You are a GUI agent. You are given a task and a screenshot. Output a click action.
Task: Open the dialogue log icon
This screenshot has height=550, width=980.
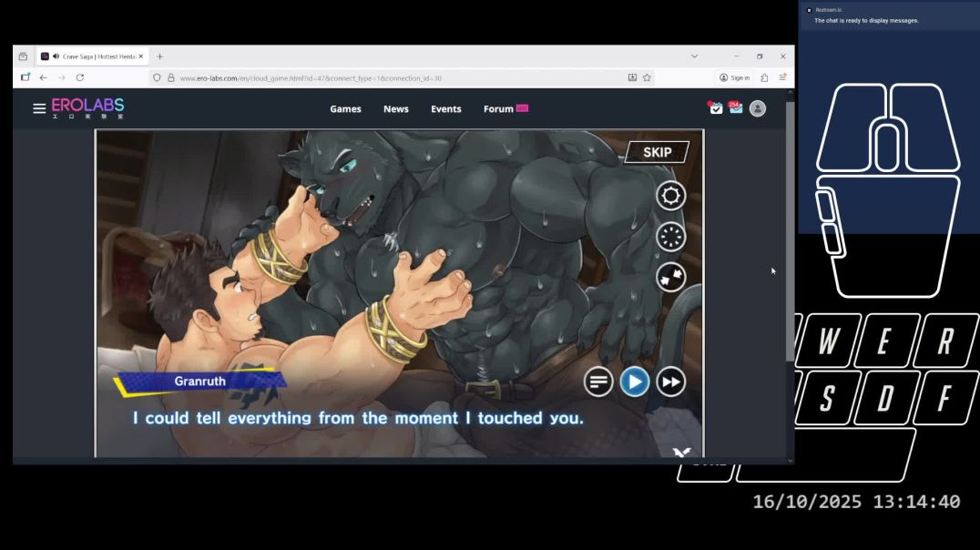click(598, 381)
